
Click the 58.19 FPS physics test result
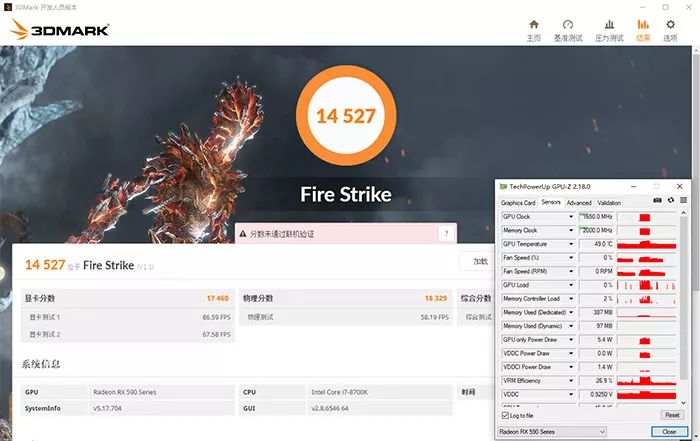click(435, 317)
